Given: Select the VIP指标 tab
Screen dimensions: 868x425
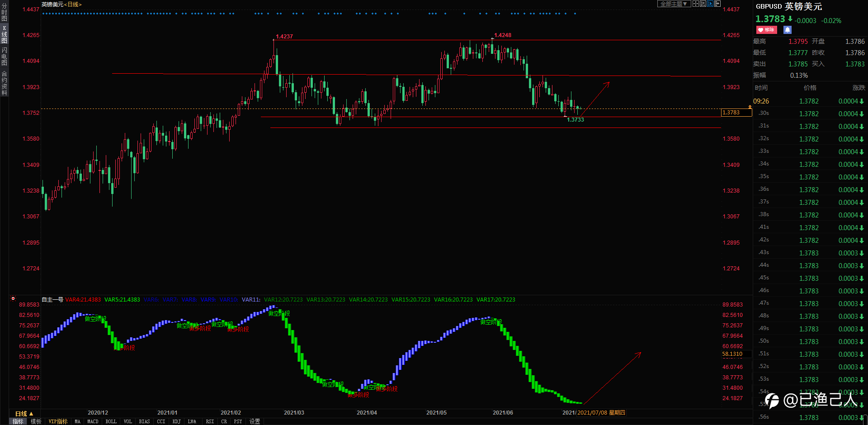Looking at the screenshot, I should point(58,421).
